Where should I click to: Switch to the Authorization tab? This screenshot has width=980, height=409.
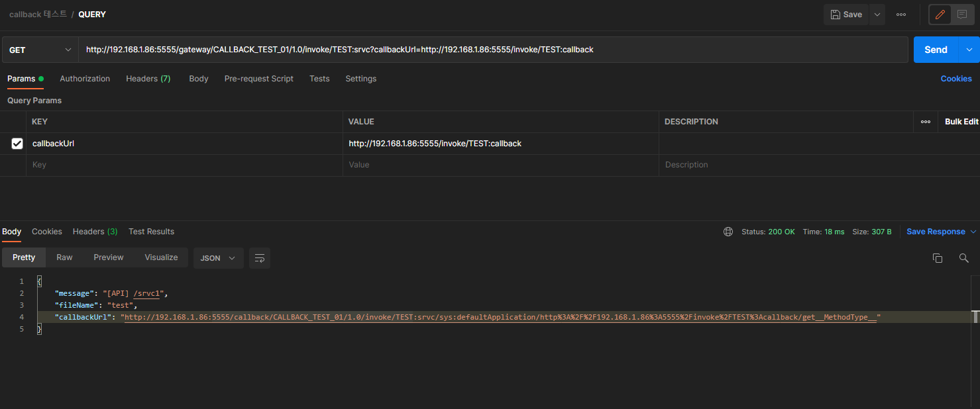pos(85,79)
